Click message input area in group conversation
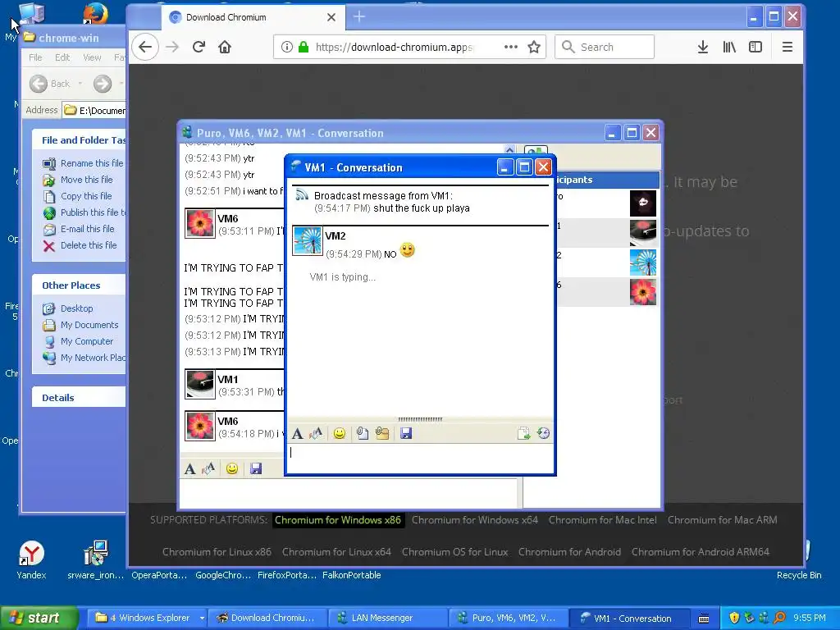Viewport: 840px width, 630px height. tap(348, 493)
